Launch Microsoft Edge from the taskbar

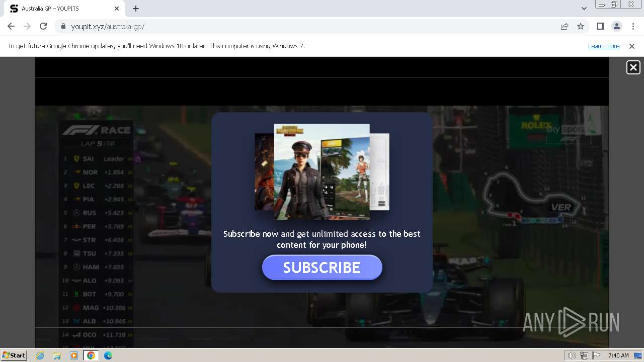(x=108, y=355)
